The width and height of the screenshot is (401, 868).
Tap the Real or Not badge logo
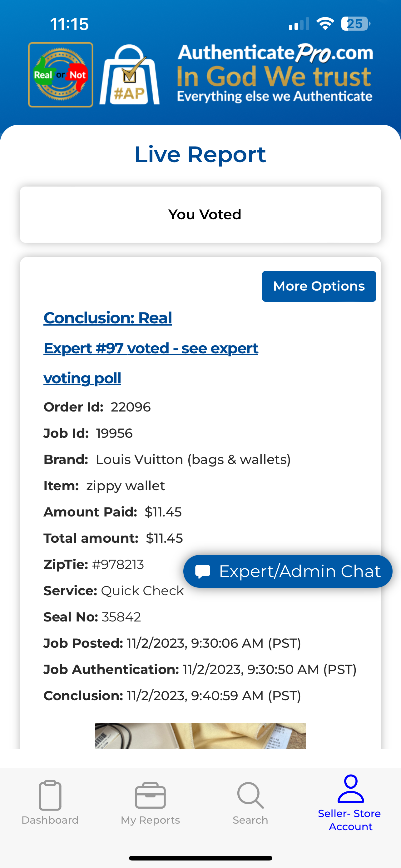coord(61,75)
